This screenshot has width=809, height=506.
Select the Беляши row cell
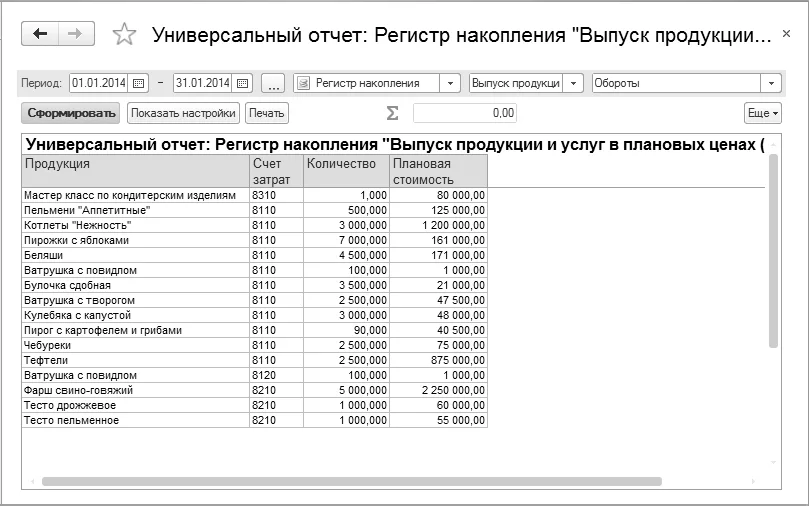pos(136,255)
